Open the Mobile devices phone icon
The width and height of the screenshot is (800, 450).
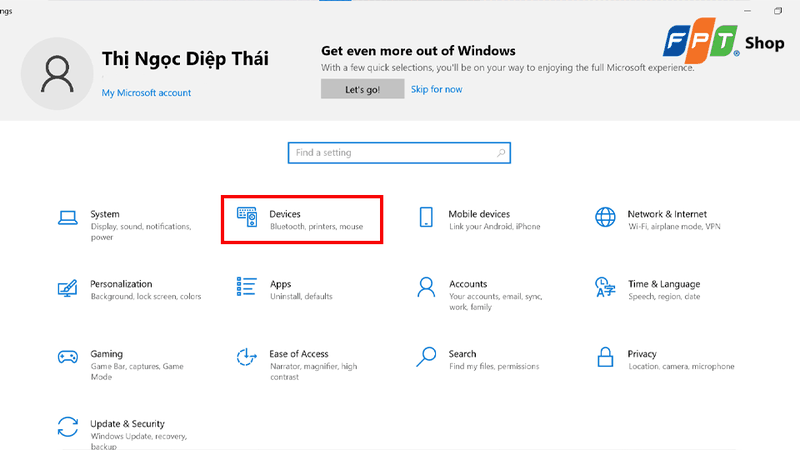pos(426,217)
